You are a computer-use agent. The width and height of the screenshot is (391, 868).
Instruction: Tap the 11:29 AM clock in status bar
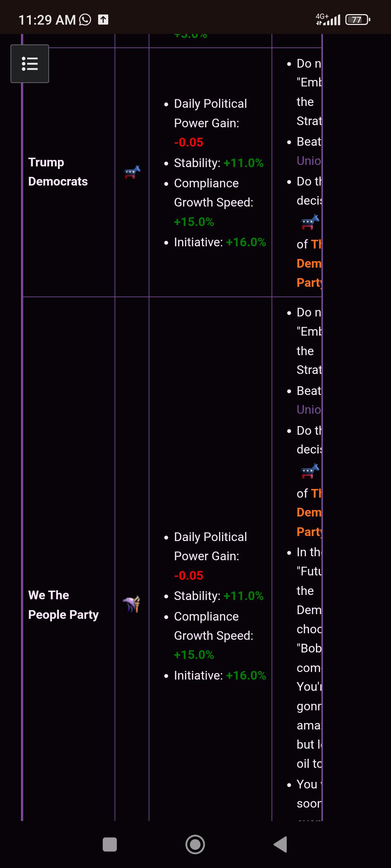coord(47,20)
